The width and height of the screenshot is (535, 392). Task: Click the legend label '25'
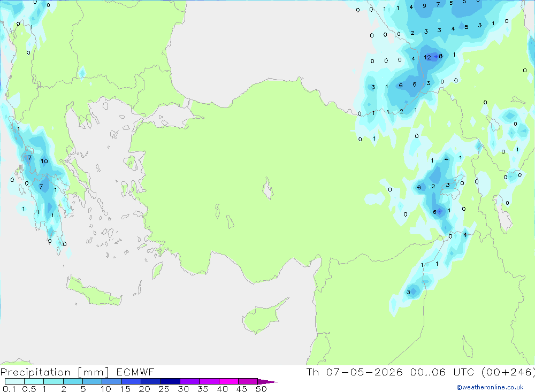click(164, 389)
